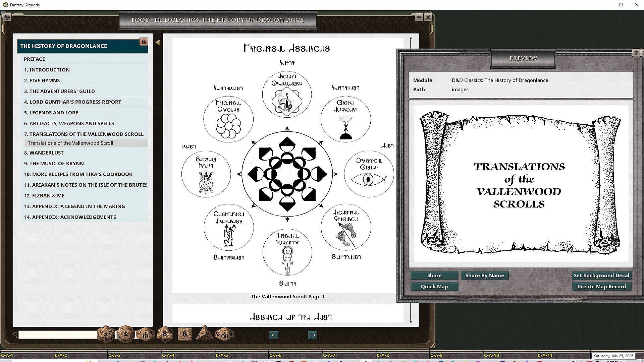Screen dimensions: 644x362
Task: Click the Vallenwood Scroll page image
Action: (x=287, y=165)
